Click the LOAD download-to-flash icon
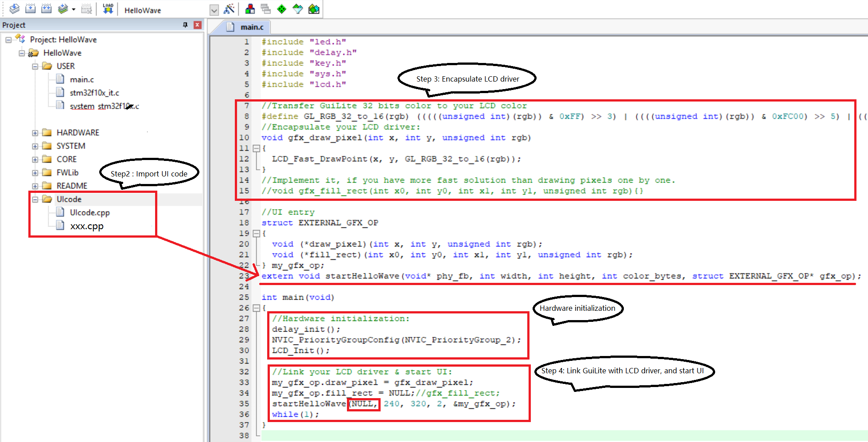This screenshot has height=442, width=868. pyautogui.click(x=108, y=9)
